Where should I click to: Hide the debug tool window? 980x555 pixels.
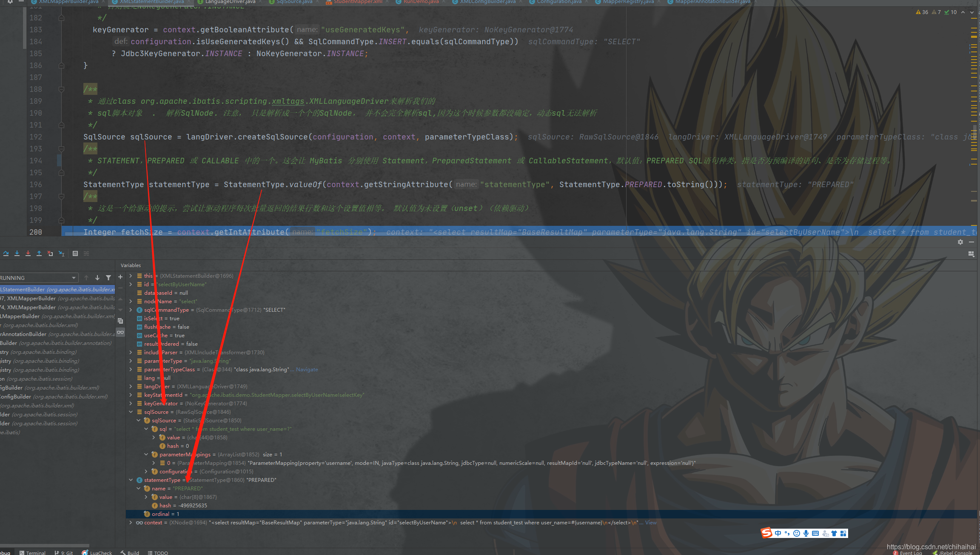[x=971, y=242]
